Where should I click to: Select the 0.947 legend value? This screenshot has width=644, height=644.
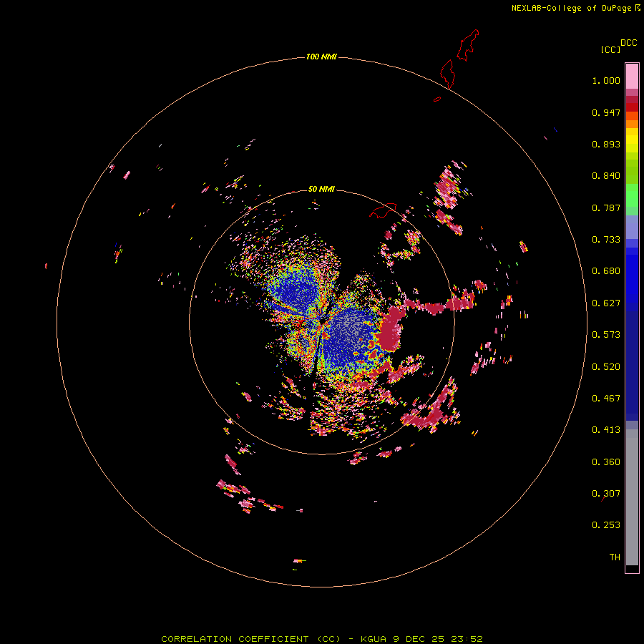(606, 112)
